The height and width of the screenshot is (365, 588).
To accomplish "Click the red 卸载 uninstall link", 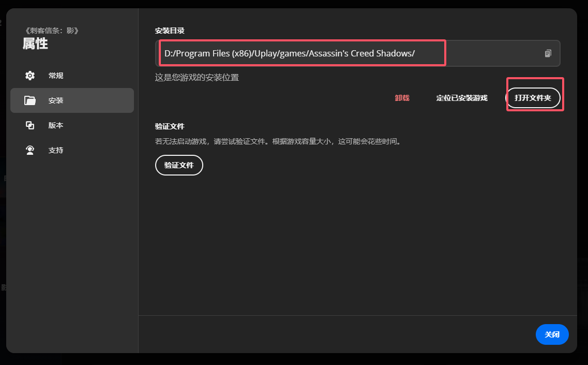I will pos(402,98).
